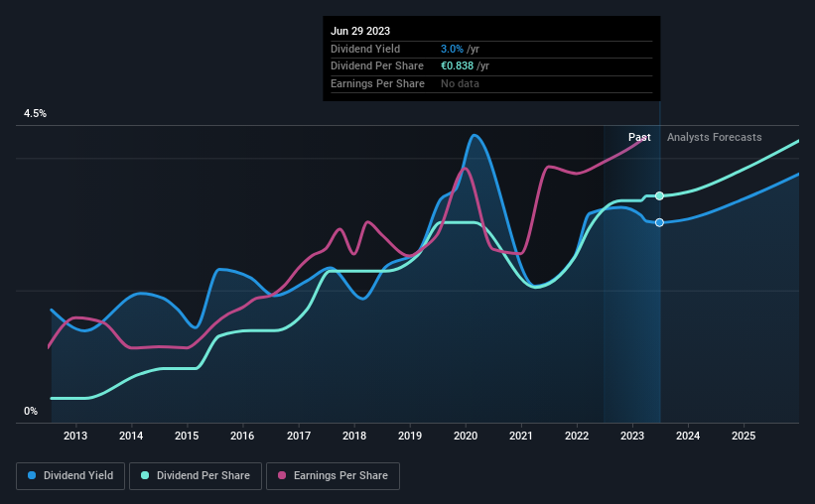Click the 2013 x-axis label
The width and height of the screenshot is (815, 504).
click(x=75, y=436)
